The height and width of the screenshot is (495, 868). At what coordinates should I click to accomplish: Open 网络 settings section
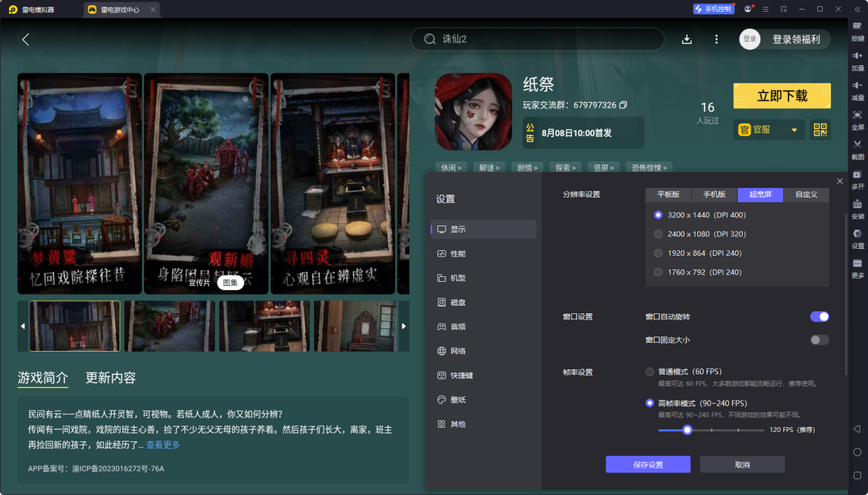coord(483,351)
